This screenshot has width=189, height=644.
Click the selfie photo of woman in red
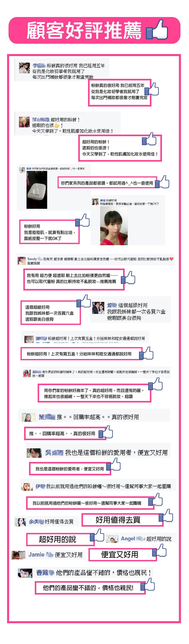pos(114,225)
